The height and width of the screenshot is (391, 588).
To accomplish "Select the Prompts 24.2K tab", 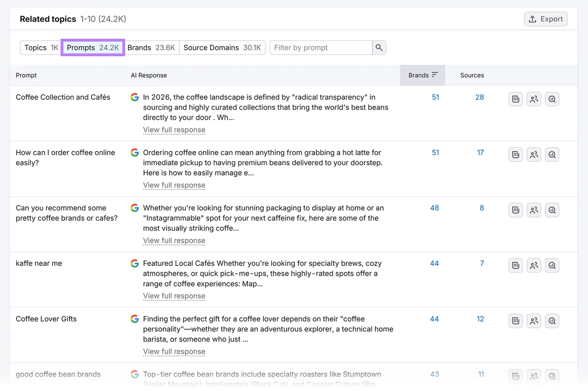I will pos(93,48).
